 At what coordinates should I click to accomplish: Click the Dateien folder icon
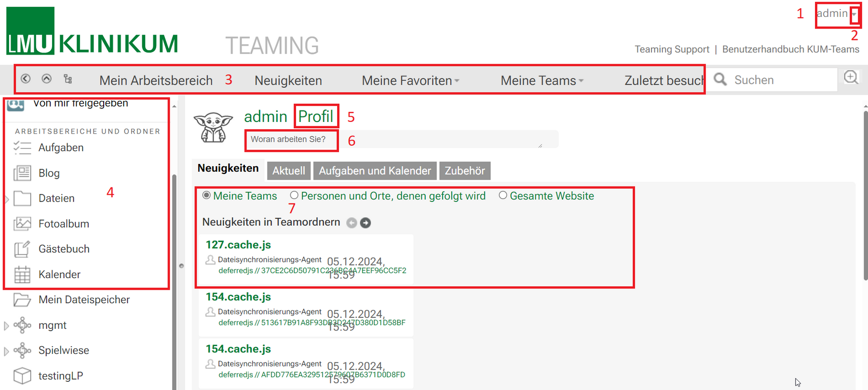pos(22,198)
